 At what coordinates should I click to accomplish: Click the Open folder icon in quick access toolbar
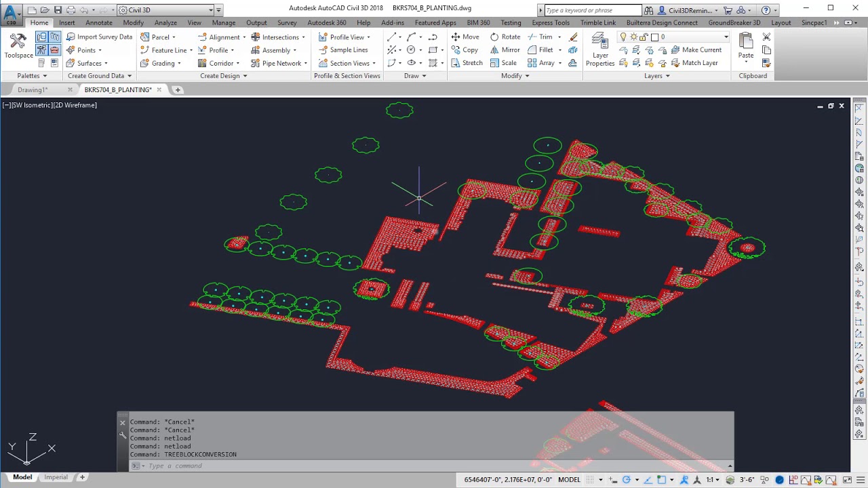45,10
